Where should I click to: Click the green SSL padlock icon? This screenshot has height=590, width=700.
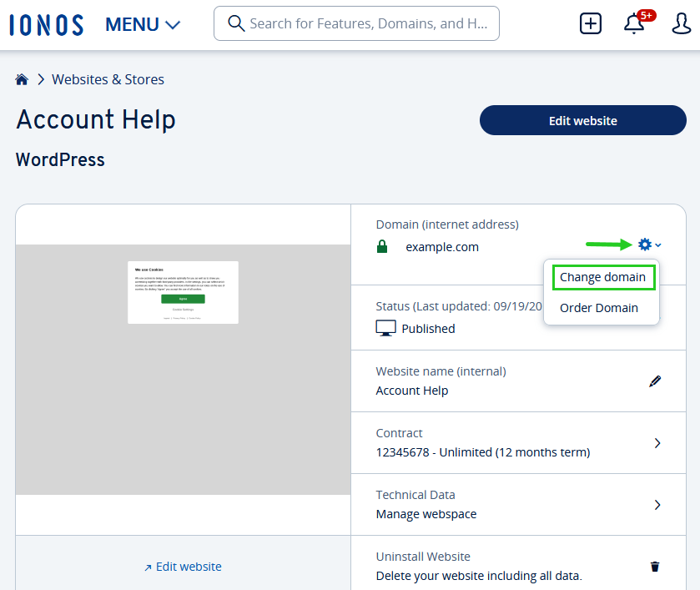pyautogui.click(x=382, y=246)
